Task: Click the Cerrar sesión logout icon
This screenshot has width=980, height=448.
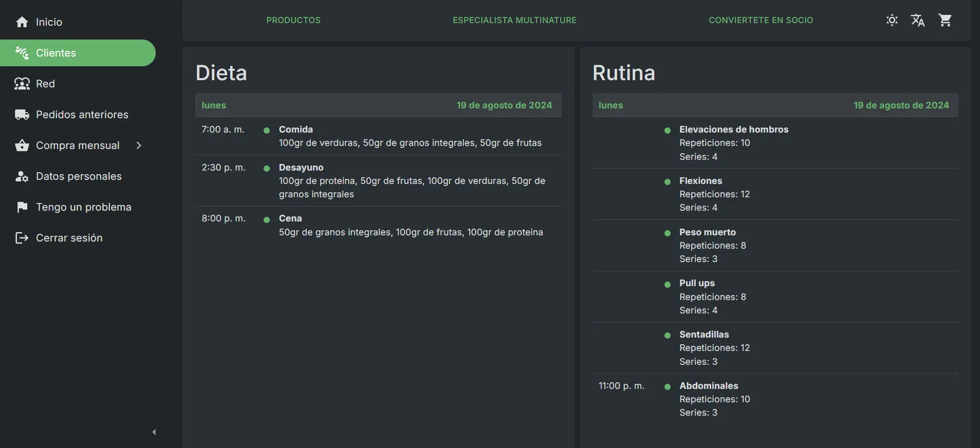Action: click(x=22, y=238)
